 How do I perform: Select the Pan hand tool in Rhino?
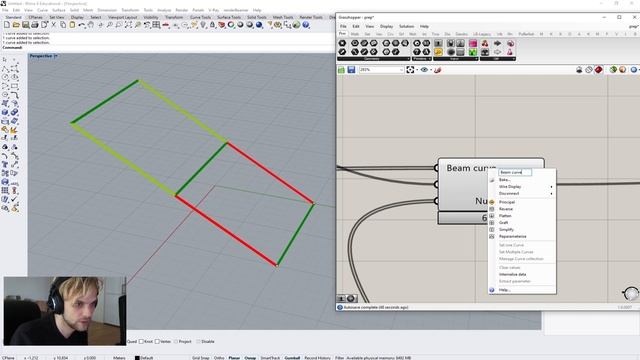[x=91, y=25]
